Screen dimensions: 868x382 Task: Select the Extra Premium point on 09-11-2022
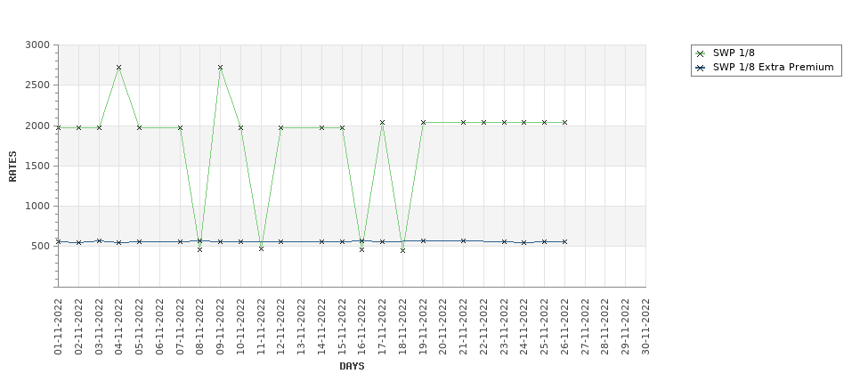[220, 242]
